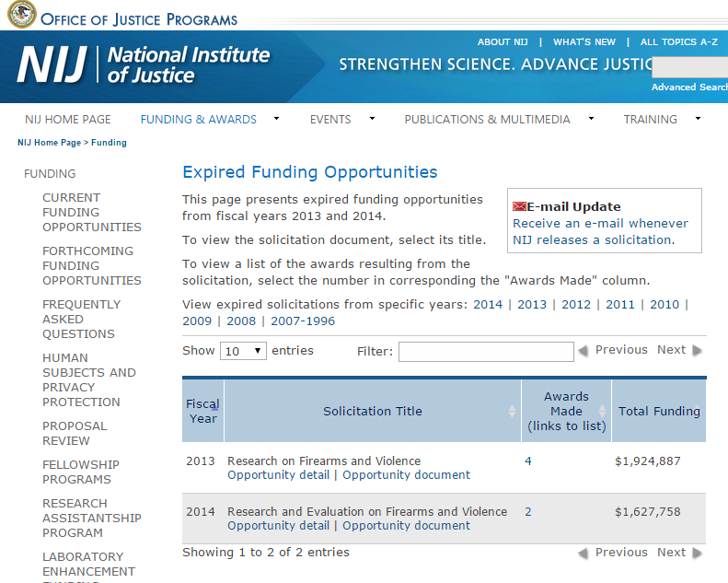Open the Training menu item
Image resolution: width=728 pixels, height=583 pixels.
650,120
